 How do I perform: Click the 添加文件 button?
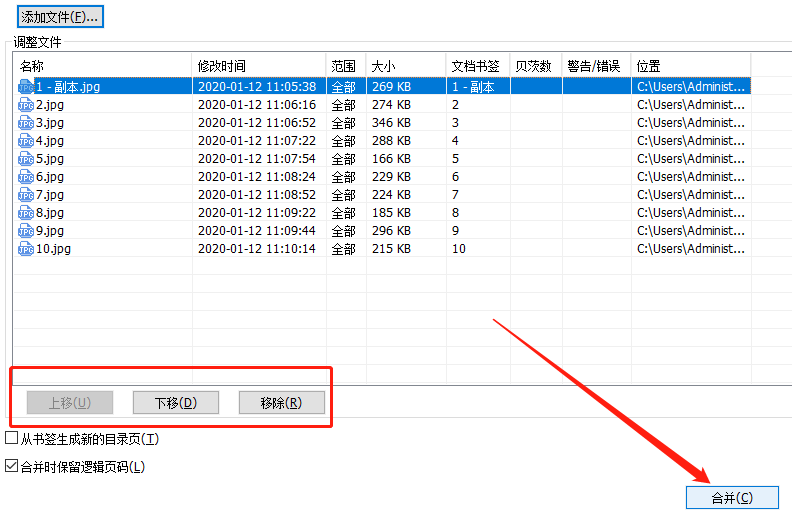60,17
